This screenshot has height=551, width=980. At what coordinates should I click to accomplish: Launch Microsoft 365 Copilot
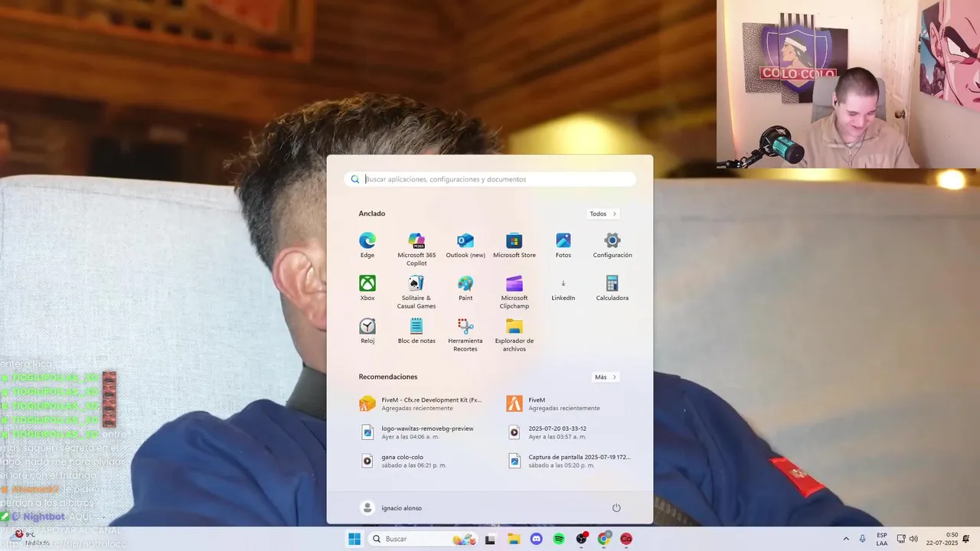click(416, 249)
